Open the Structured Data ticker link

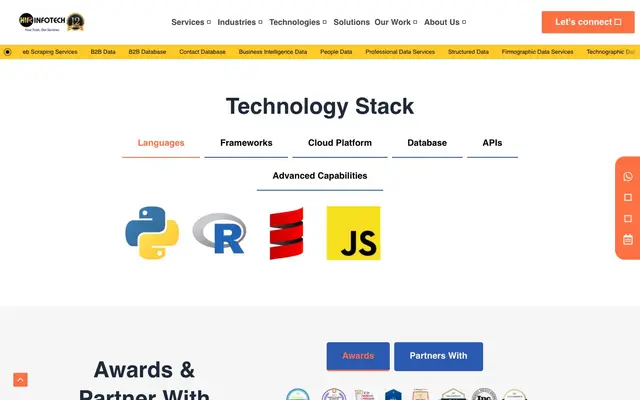point(468,52)
